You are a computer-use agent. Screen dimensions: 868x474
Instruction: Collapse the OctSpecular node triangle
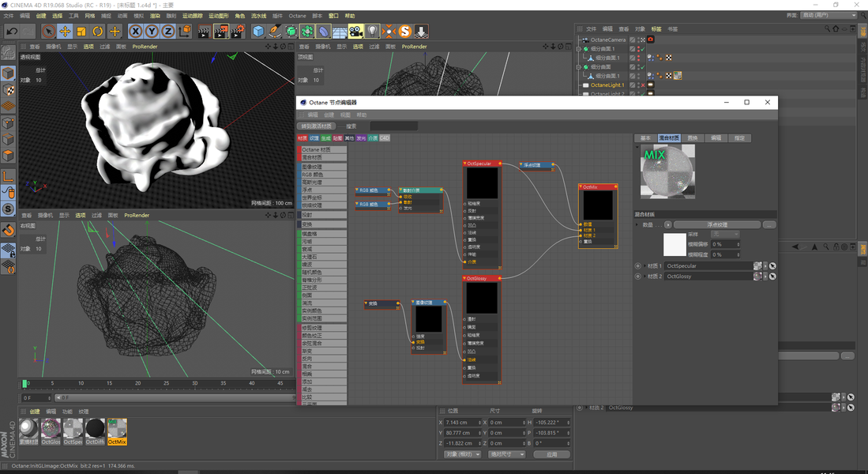(465, 164)
